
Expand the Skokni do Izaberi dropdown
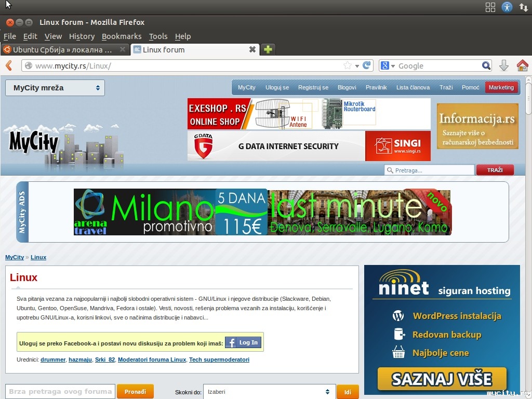270,392
